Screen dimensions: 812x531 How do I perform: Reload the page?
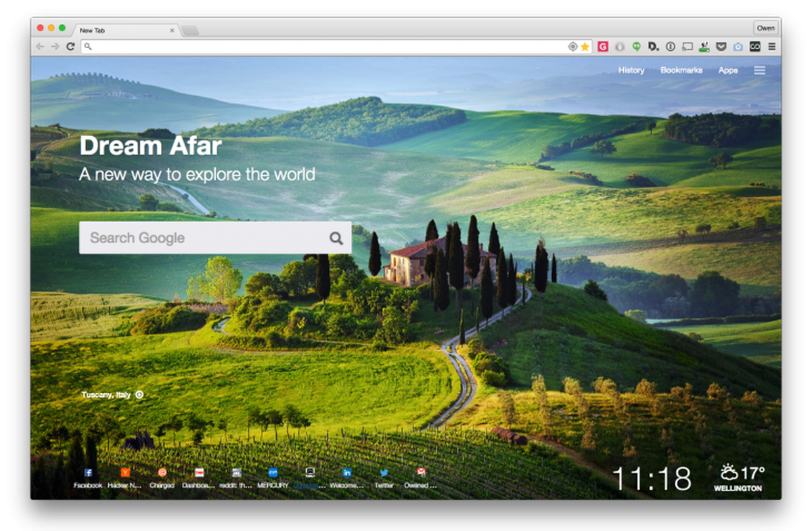70,47
